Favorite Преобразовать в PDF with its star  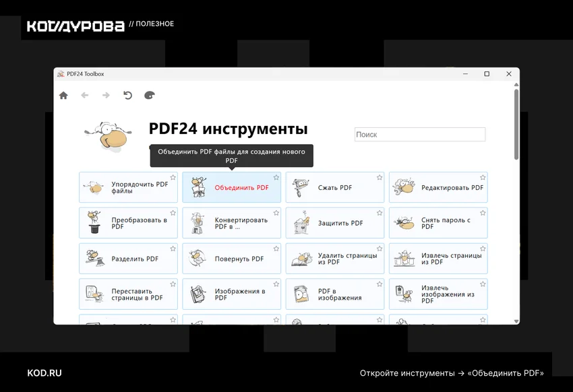tap(173, 213)
